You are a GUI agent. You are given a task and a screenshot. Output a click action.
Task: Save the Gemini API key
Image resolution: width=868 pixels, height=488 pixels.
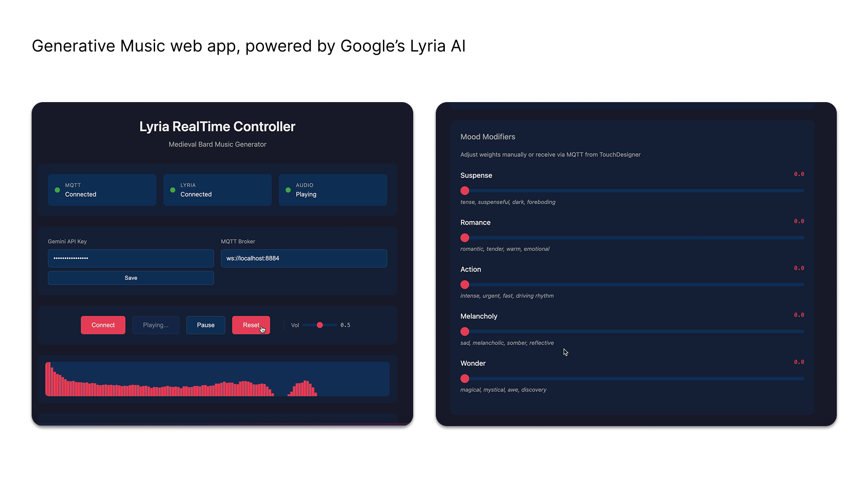pyautogui.click(x=131, y=278)
